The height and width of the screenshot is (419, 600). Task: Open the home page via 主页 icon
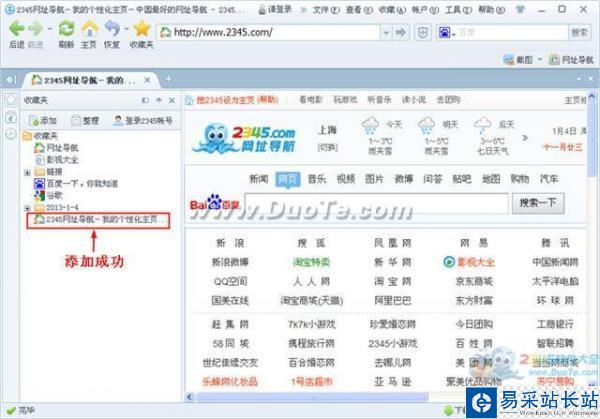coord(89,29)
